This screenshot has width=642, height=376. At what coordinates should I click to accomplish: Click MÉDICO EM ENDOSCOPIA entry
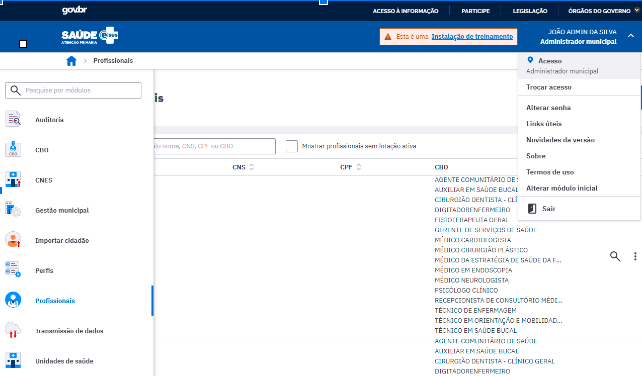pyautogui.click(x=473, y=270)
